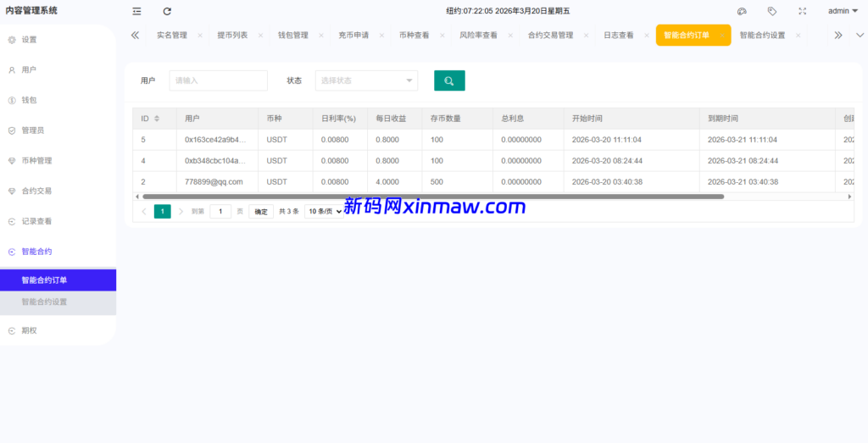Close the 日志查看 tab
Screen dimensions: 868x443
tap(646, 36)
